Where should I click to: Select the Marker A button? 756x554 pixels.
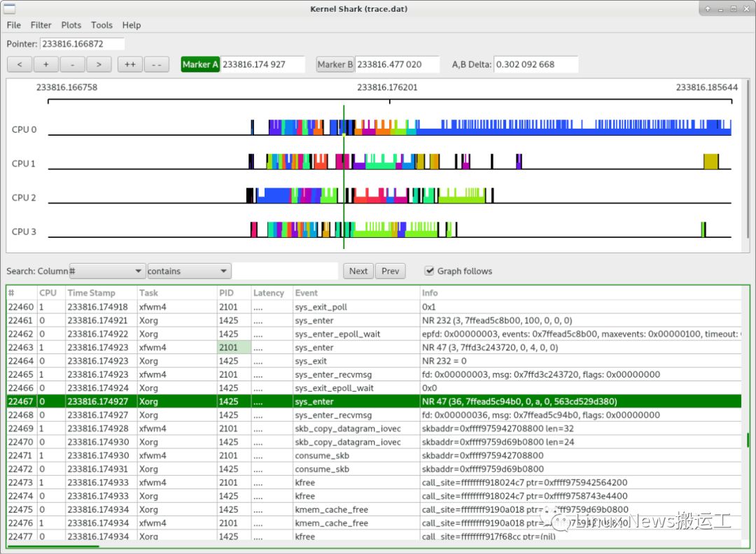click(200, 64)
